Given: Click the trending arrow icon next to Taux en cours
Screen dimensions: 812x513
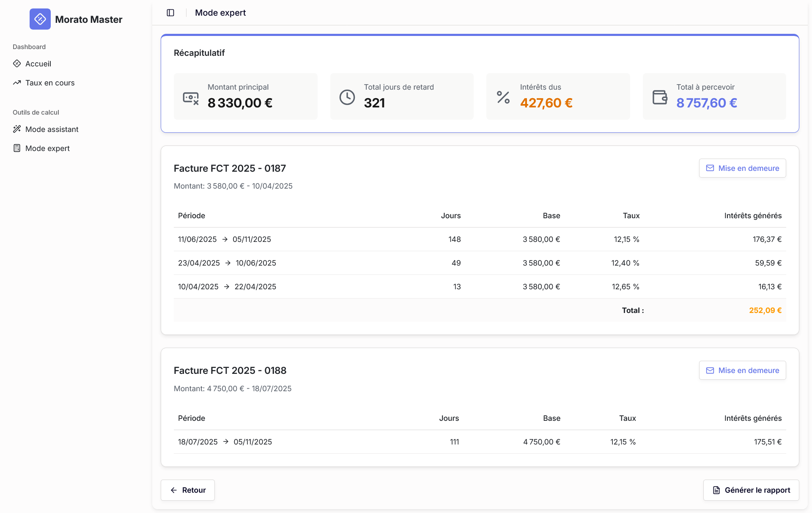Looking at the screenshot, I should [x=17, y=83].
